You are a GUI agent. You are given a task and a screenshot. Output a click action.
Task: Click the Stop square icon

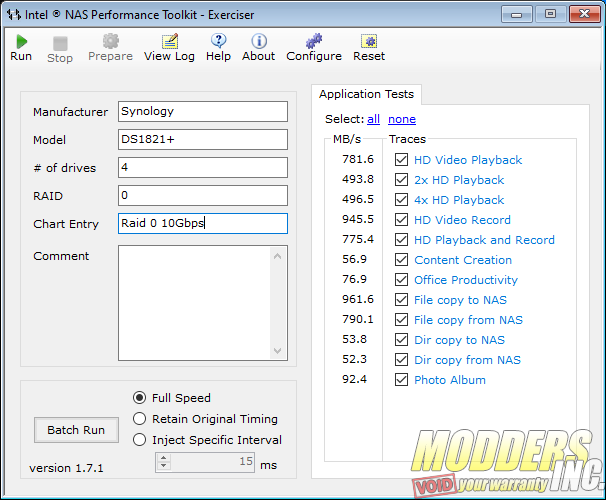[x=60, y=43]
